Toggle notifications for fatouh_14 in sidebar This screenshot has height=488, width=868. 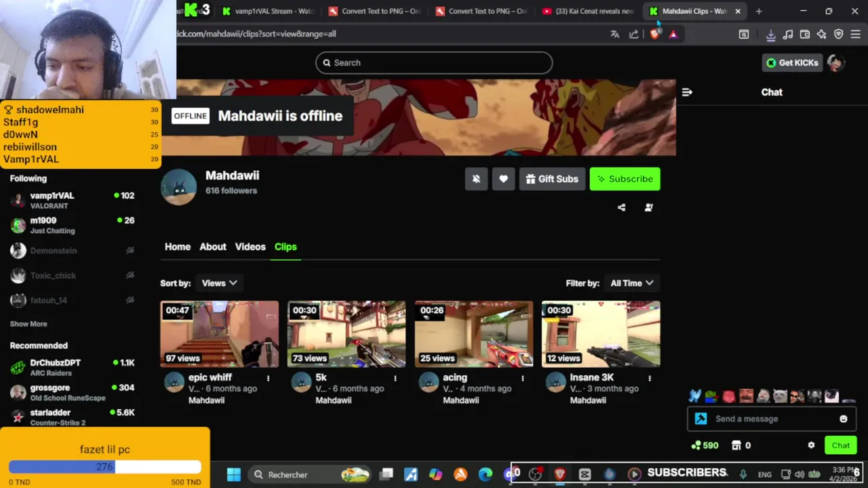(130, 300)
